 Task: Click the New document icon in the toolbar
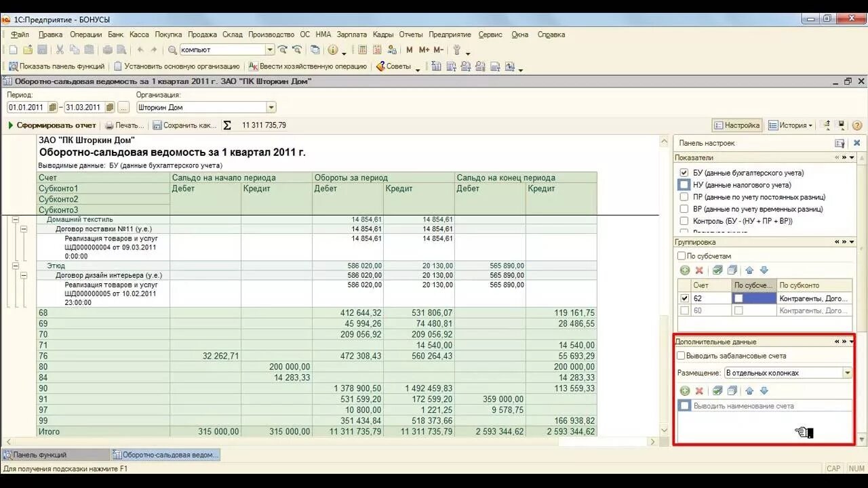(14, 49)
